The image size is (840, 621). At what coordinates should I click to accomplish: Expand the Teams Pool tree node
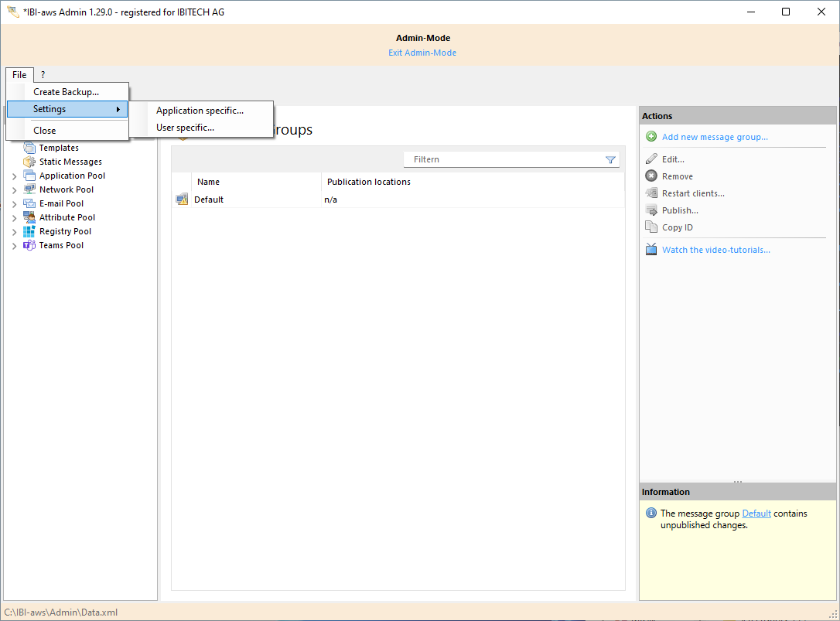[x=14, y=246]
